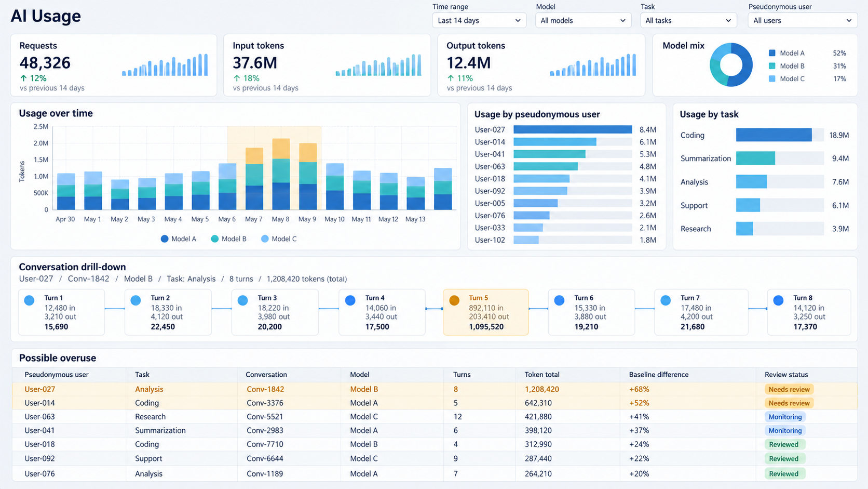Select the Research task bar
This screenshot has height=489, width=868.
click(744, 229)
